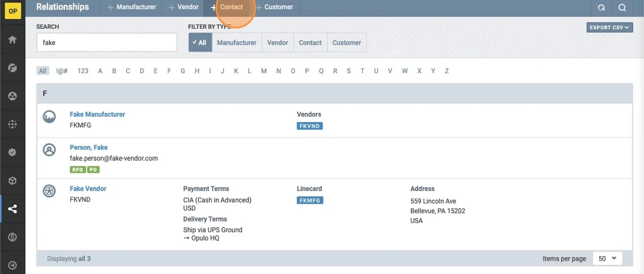Open the Fake Manufacturer link
Viewport: 644px width, 274px height.
tap(97, 115)
